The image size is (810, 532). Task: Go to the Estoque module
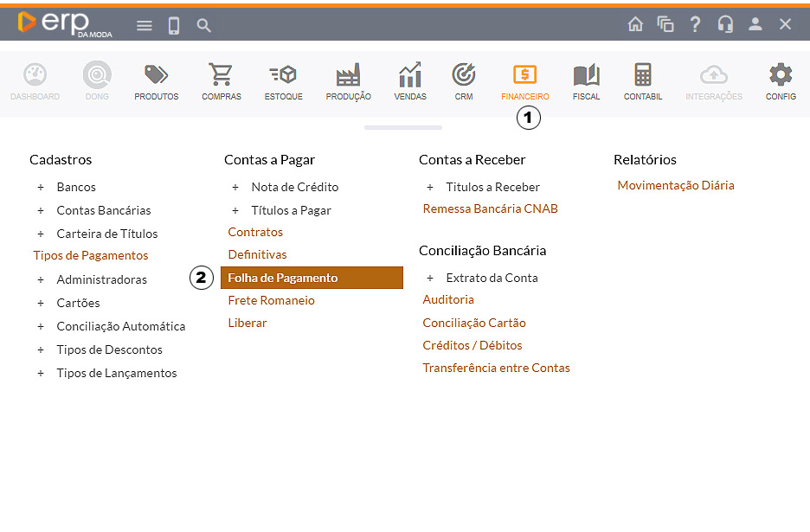[283, 81]
